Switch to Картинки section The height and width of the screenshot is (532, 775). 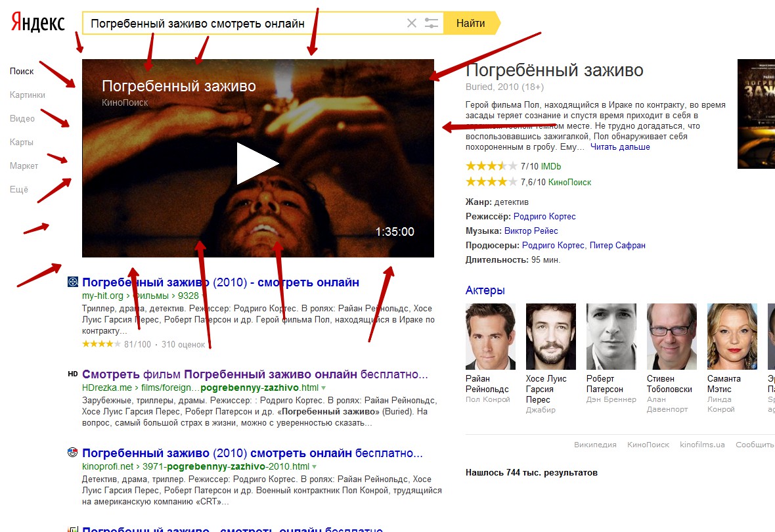tap(27, 95)
